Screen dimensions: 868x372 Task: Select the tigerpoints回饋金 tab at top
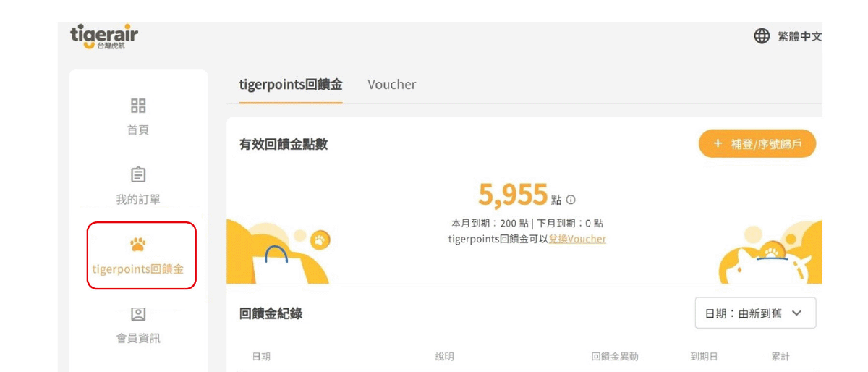click(291, 85)
